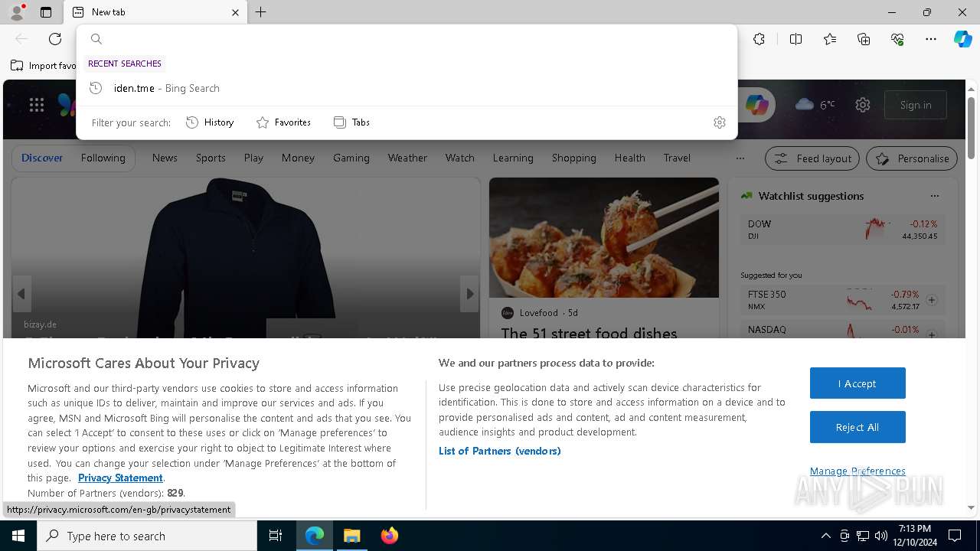The width and height of the screenshot is (980, 551).
Task: Add FTSE 350 to watchlist
Action: pos(932,300)
